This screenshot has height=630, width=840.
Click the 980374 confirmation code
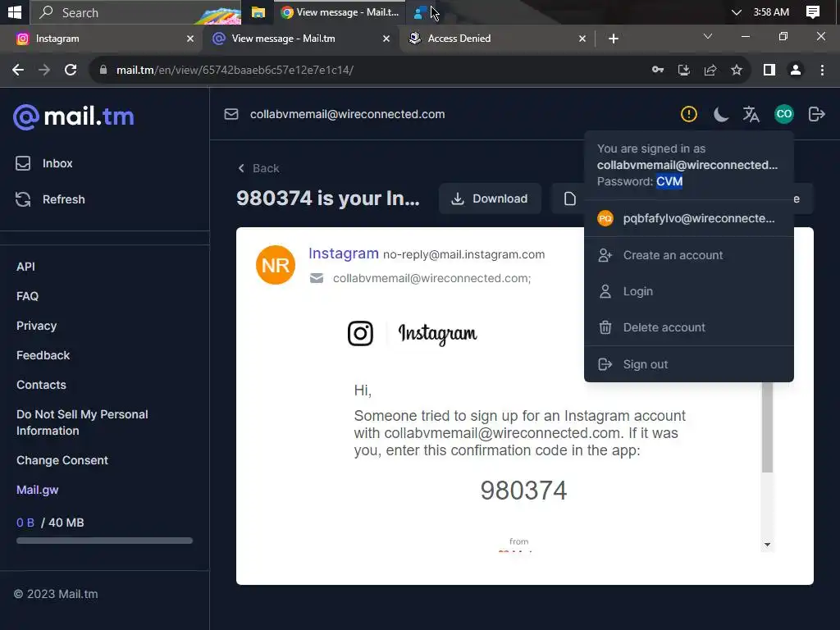click(523, 491)
